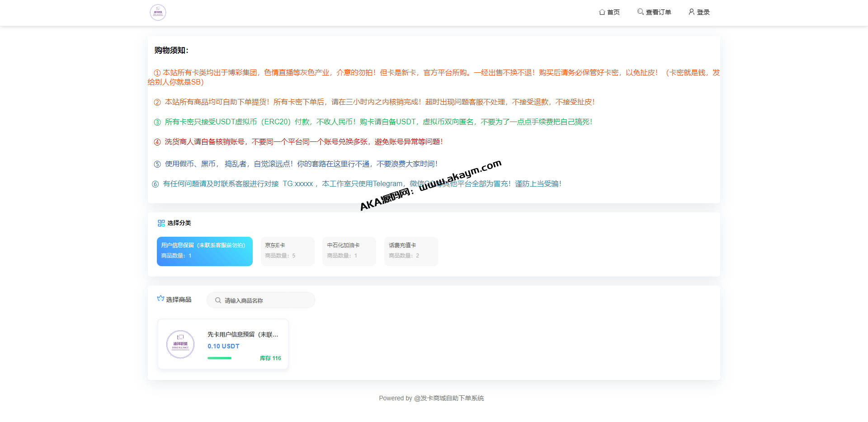The height and width of the screenshot is (422, 868).
Task: Open the 先卡用户信息预留 product title
Action: pyautogui.click(x=243, y=335)
